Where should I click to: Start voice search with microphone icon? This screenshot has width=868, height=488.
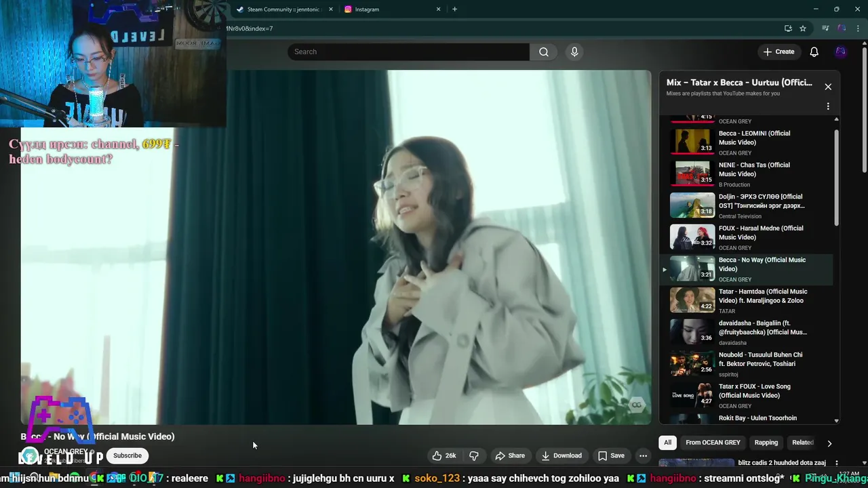tap(574, 52)
